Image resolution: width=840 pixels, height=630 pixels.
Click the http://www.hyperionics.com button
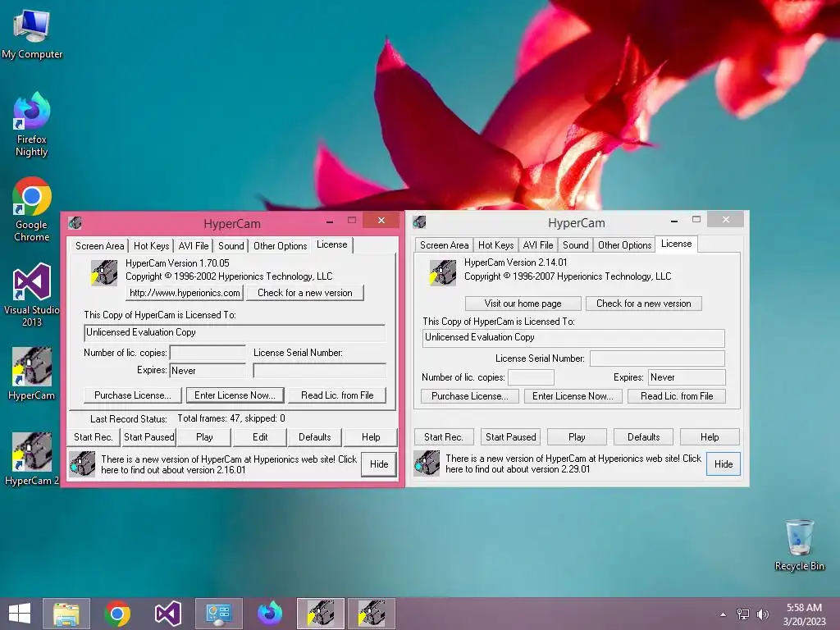click(x=185, y=293)
